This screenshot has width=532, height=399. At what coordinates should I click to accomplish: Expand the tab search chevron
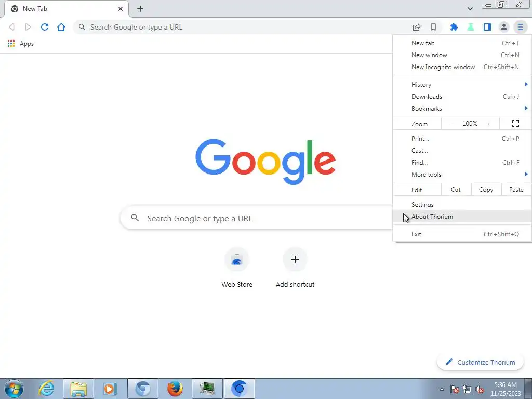[x=470, y=9]
